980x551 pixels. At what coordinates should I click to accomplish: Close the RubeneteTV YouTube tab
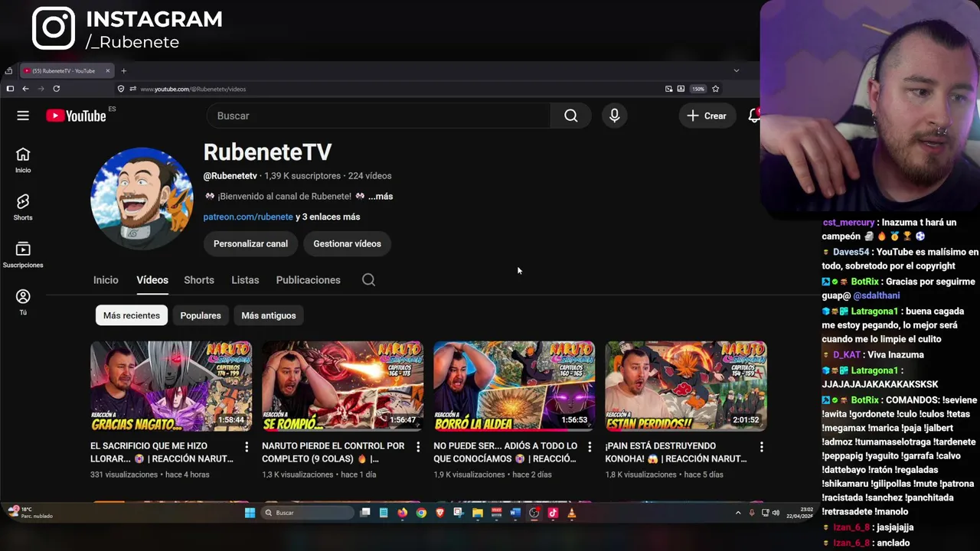click(107, 70)
